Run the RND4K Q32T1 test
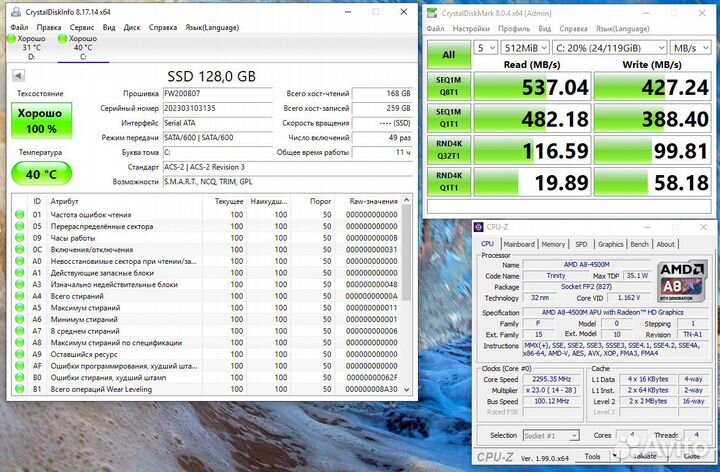 (449, 150)
